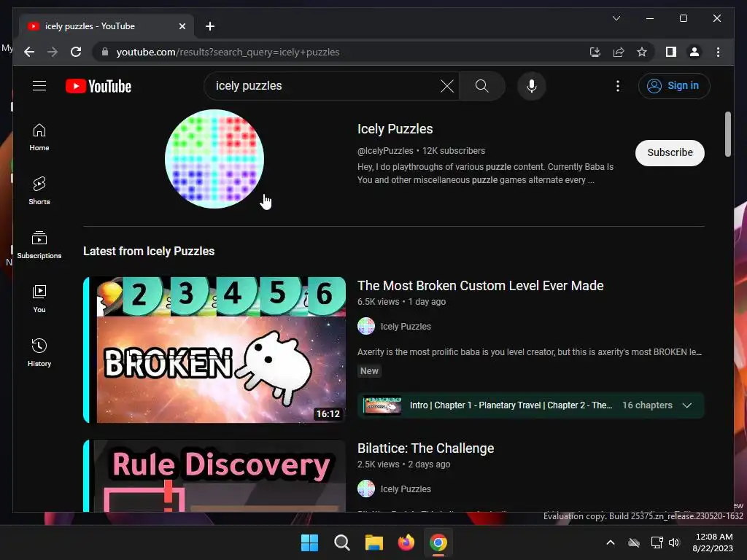Viewport: 747px width, 560px height.
Task: Open the YouTube settings three-dot menu
Action: pos(617,86)
